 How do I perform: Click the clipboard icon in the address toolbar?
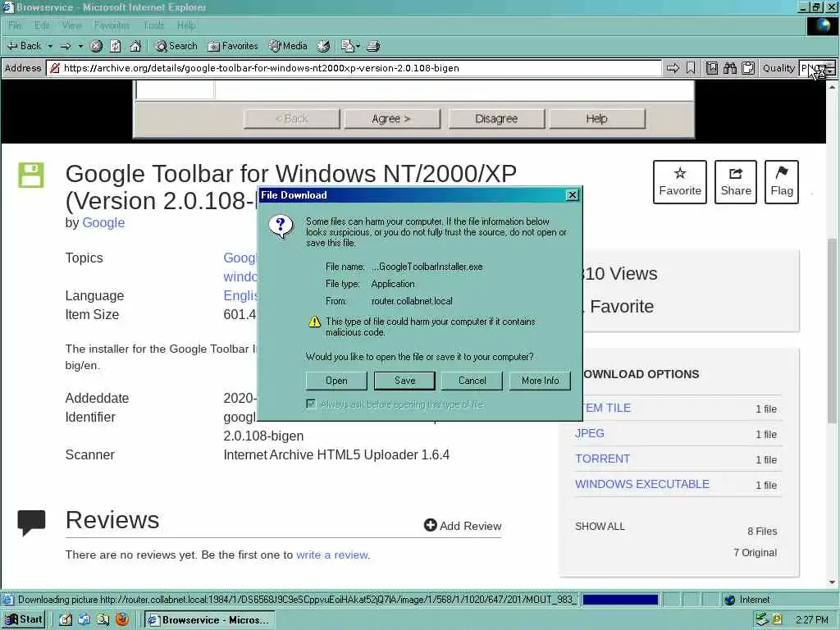pyautogui.click(x=748, y=68)
